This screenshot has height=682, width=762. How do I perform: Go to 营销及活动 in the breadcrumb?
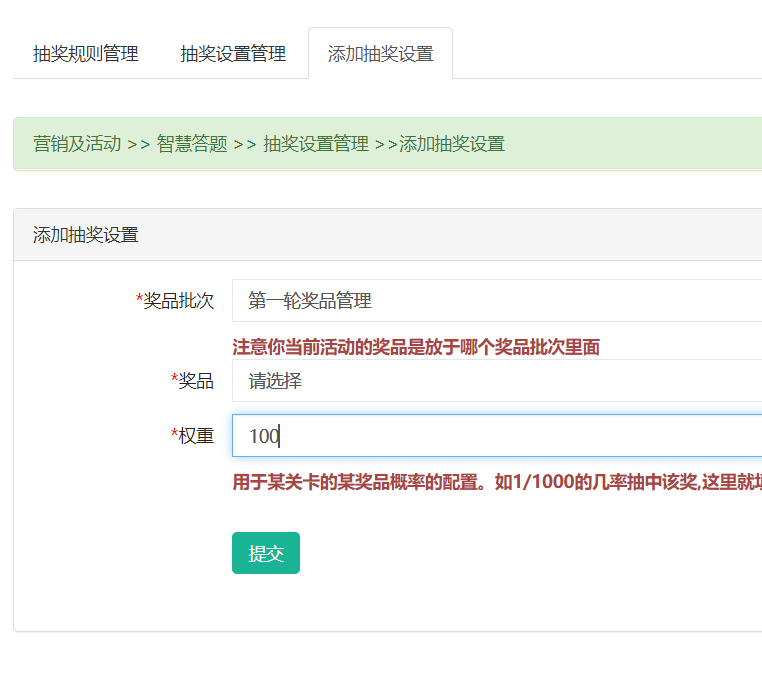(x=77, y=144)
